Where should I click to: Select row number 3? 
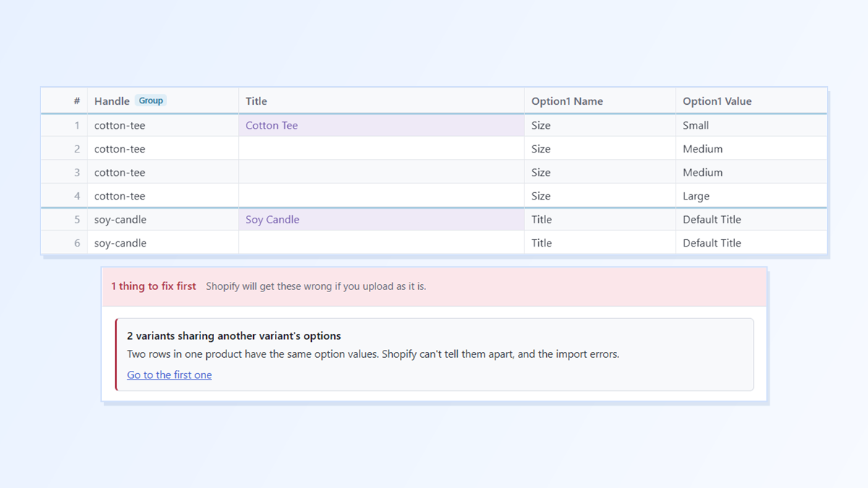point(64,172)
